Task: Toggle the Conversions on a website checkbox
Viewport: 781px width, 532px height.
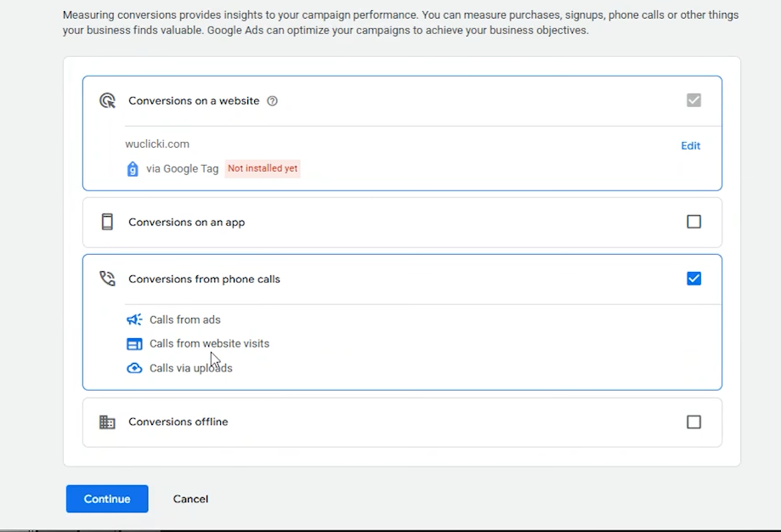Action: point(693,100)
